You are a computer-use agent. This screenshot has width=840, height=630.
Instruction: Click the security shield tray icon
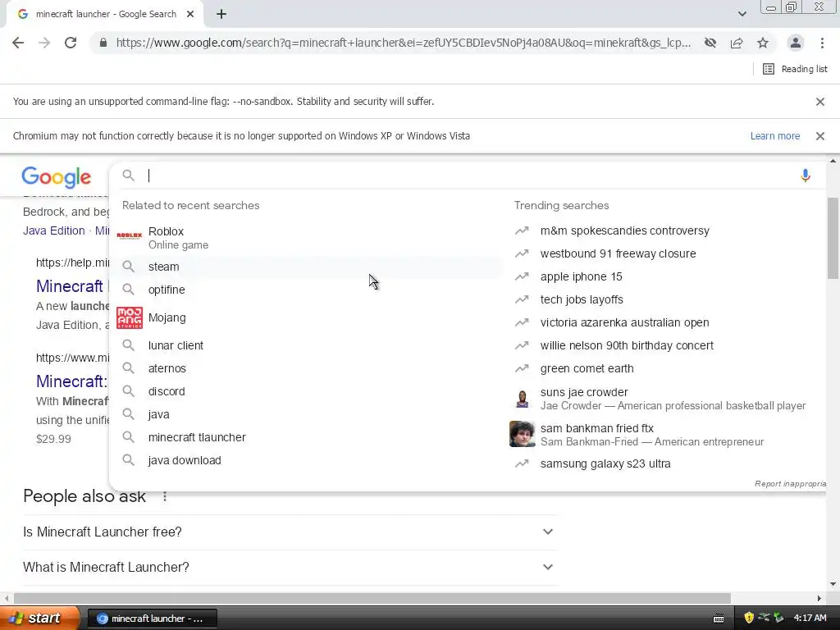pos(749,619)
